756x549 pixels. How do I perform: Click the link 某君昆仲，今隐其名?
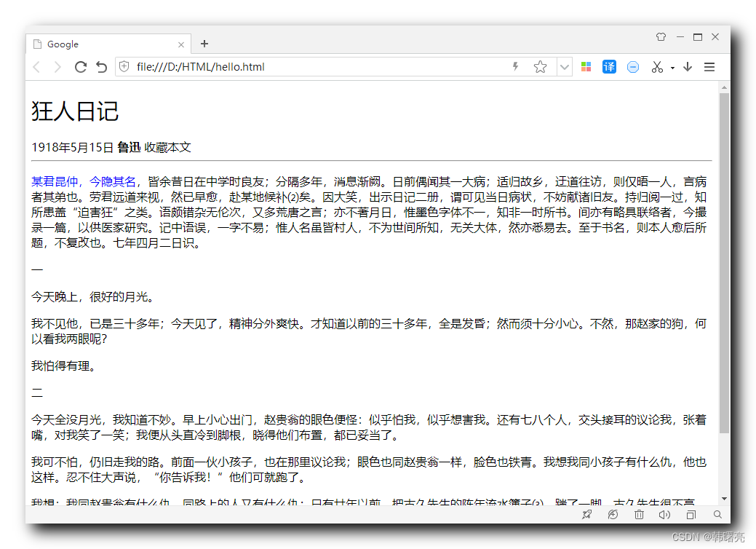84,182
